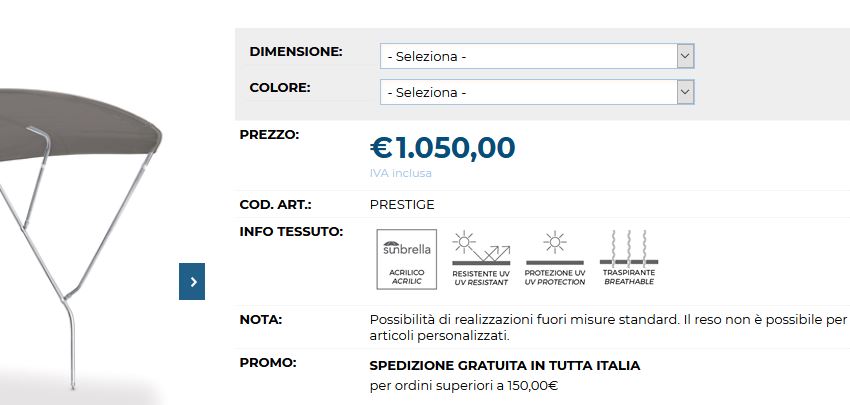Click the IVA inclusa text
The height and width of the screenshot is (405, 850).
[x=400, y=173]
